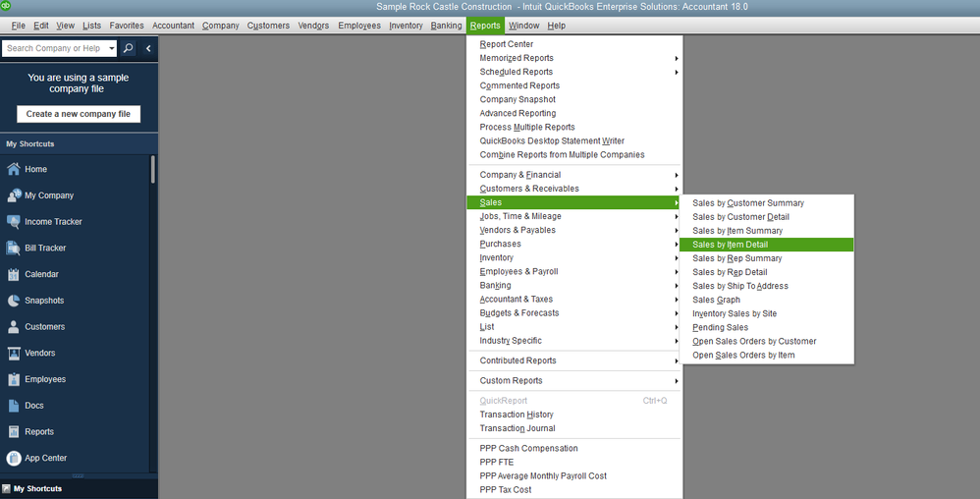Select Open Sales Orders by Customer

766,341
